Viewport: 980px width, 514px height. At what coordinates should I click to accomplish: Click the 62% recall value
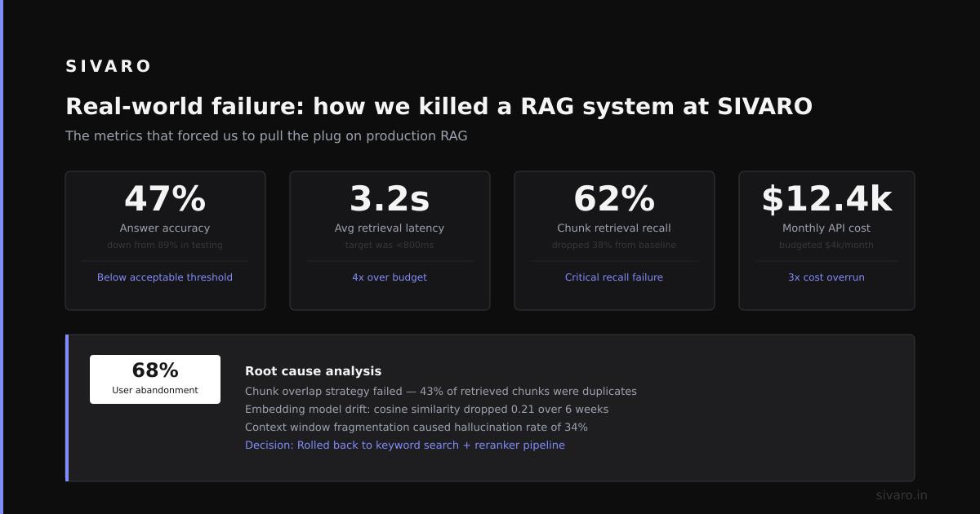tap(614, 199)
